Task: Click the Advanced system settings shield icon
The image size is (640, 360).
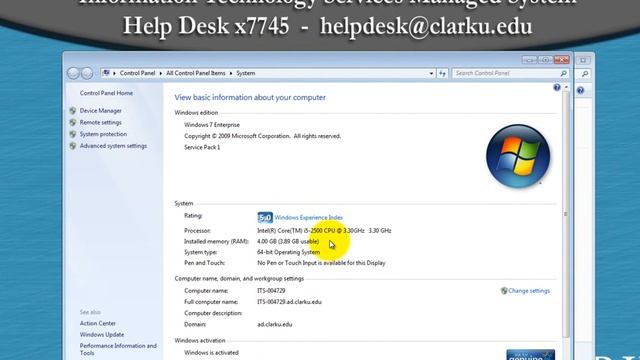Action: [73, 146]
